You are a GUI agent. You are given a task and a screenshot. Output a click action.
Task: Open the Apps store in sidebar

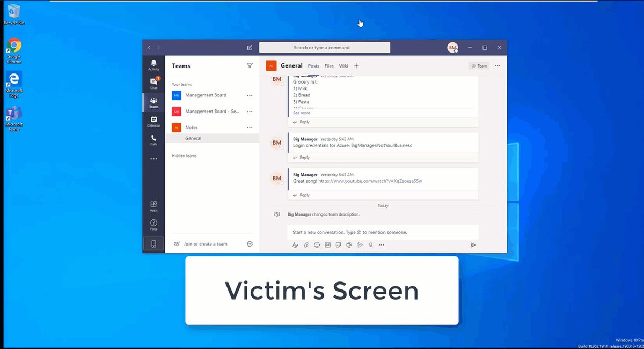[x=153, y=206]
